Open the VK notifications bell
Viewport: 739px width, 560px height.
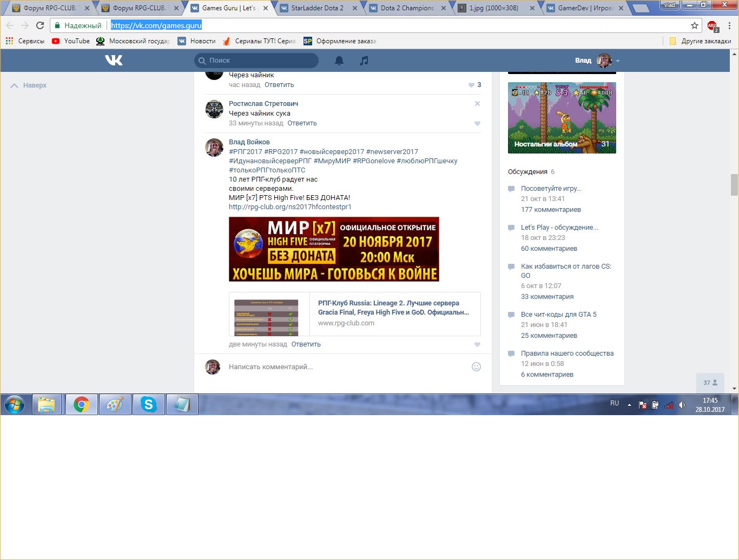(339, 61)
